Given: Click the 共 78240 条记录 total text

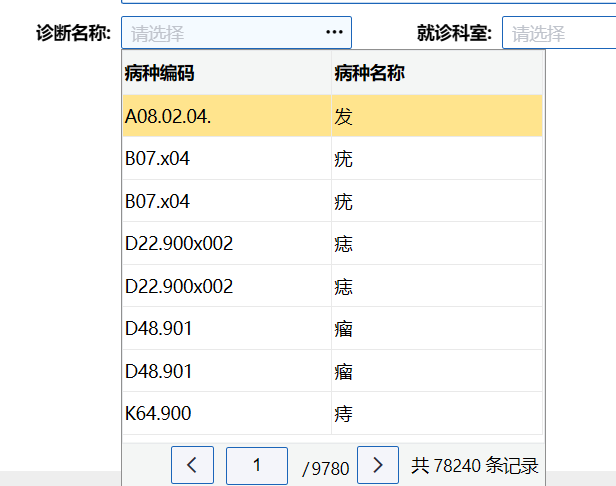Looking at the screenshot, I should tap(474, 465).
